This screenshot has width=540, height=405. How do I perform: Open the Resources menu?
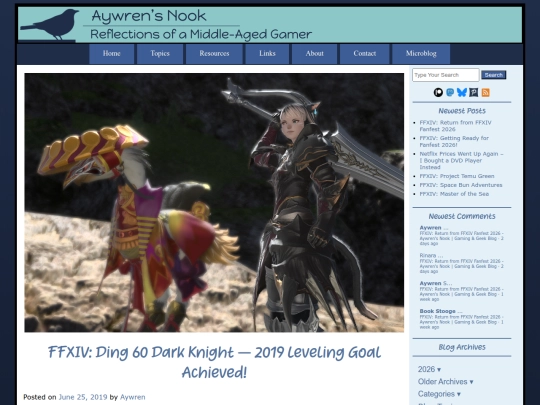(214, 54)
